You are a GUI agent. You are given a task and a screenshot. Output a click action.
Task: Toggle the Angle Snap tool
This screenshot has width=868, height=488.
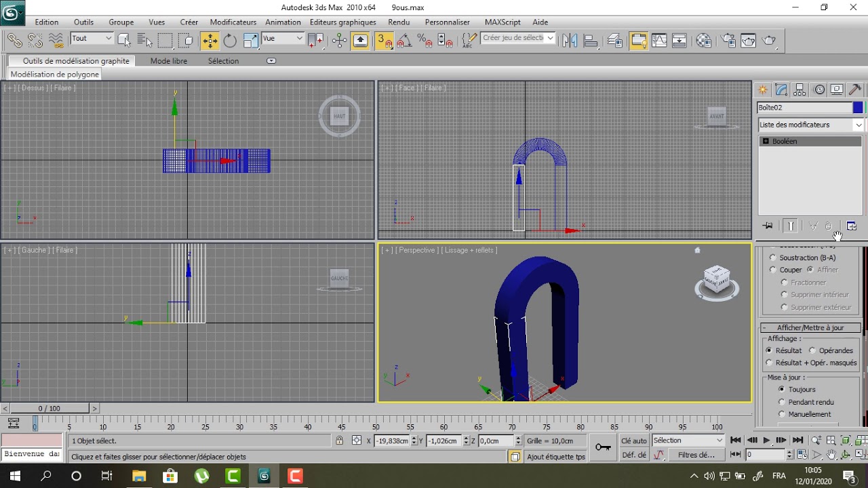click(405, 41)
